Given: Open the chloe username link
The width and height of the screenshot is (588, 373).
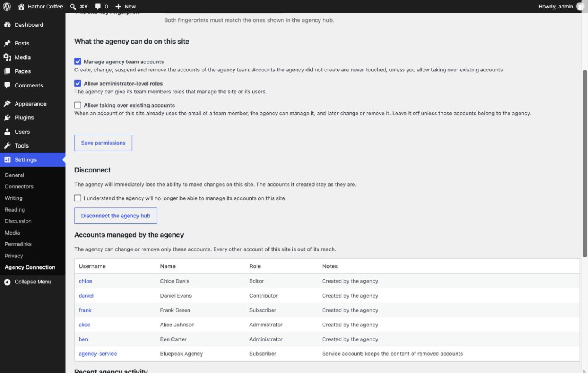Looking at the screenshot, I should click(x=85, y=281).
